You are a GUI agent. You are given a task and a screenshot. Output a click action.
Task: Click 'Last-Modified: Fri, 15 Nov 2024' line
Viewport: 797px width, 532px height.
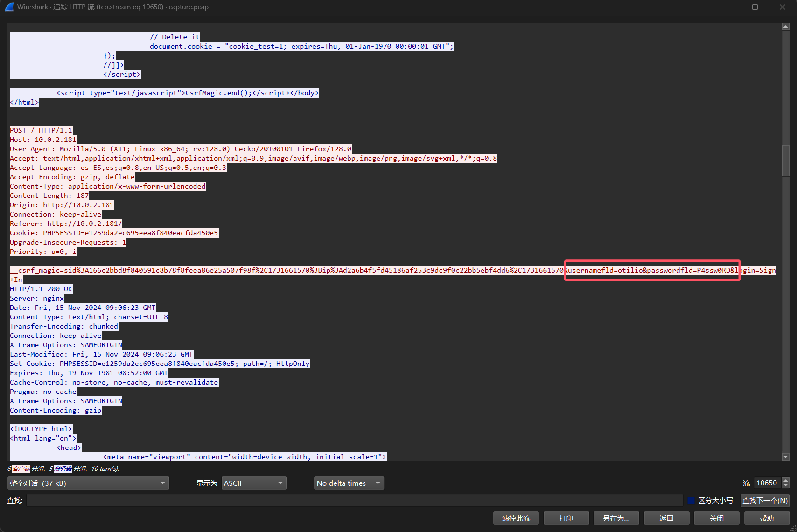pyautogui.click(x=102, y=354)
